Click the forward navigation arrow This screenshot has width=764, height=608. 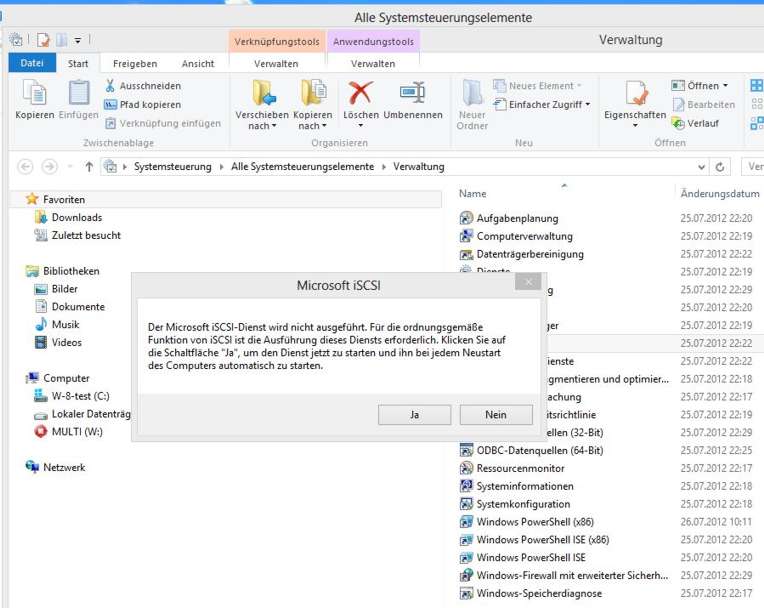click(x=49, y=167)
